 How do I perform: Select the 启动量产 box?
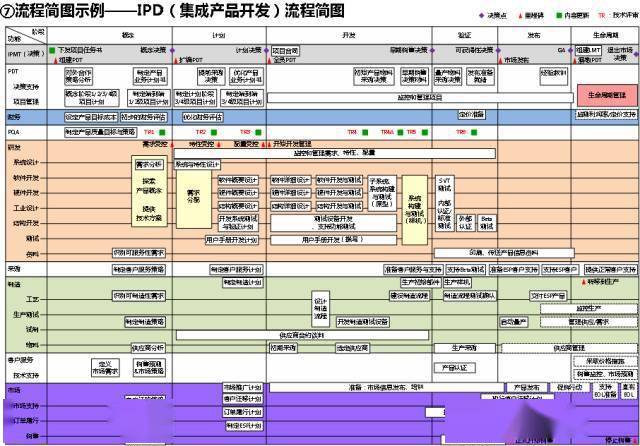tap(513, 322)
